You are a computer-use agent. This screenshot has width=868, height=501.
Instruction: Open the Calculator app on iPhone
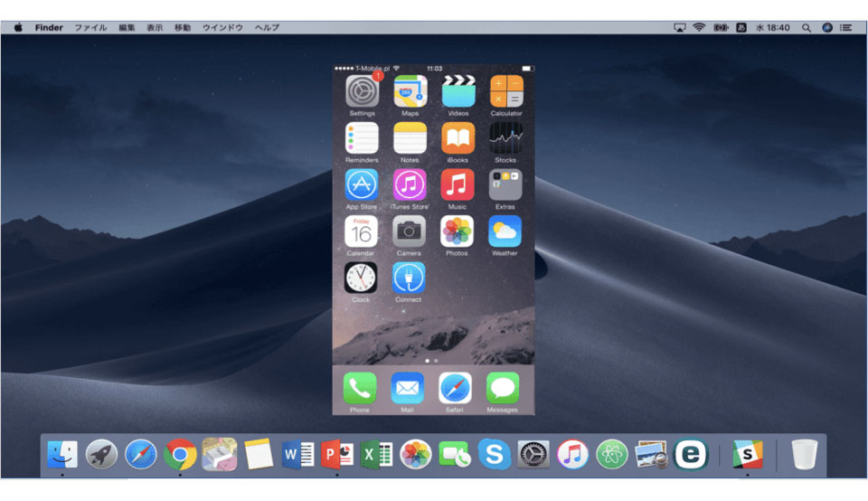point(506,91)
